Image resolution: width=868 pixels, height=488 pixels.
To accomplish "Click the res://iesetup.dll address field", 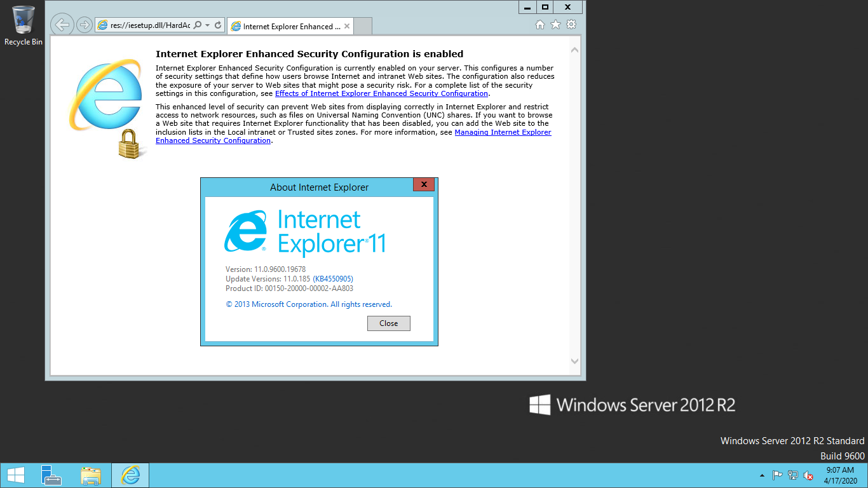I will pos(150,25).
